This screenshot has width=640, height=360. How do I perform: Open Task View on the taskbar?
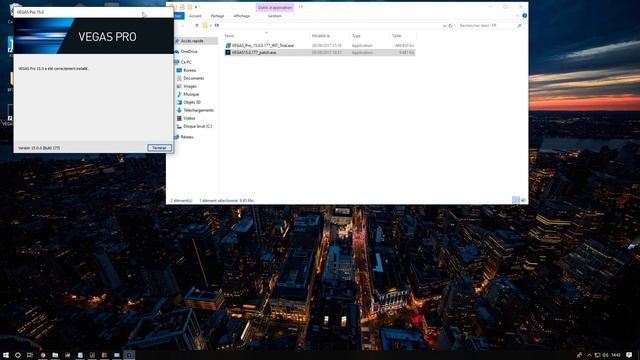pos(30,355)
